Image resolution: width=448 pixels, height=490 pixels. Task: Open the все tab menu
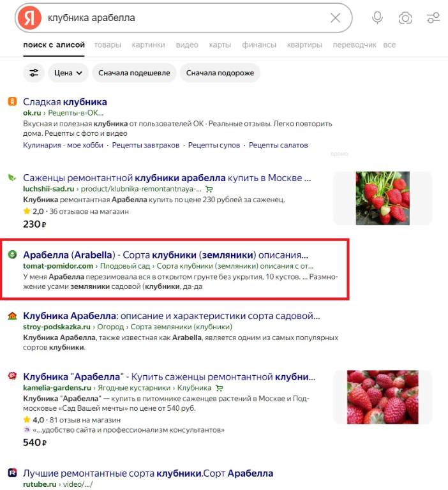pos(389,45)
